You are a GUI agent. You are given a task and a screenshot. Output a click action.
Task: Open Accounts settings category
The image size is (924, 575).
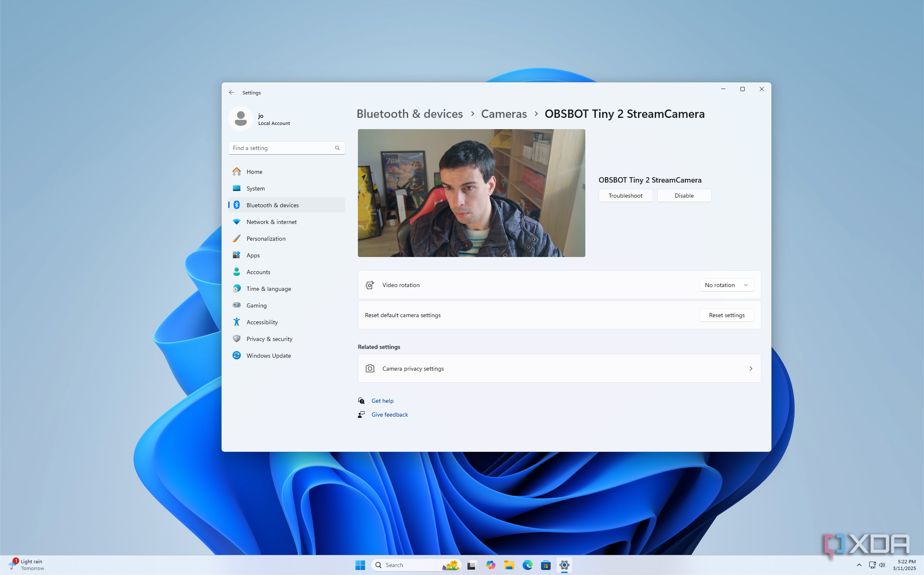(x=287, y=272)
